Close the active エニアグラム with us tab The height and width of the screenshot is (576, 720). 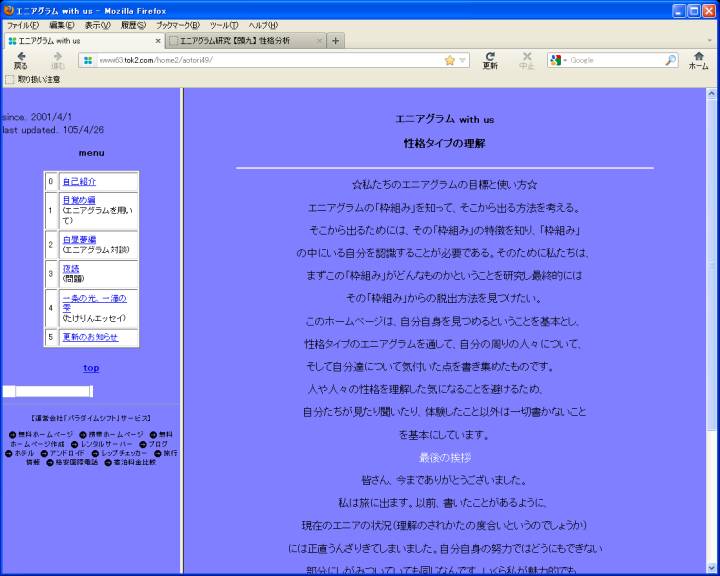coord(158,41)
